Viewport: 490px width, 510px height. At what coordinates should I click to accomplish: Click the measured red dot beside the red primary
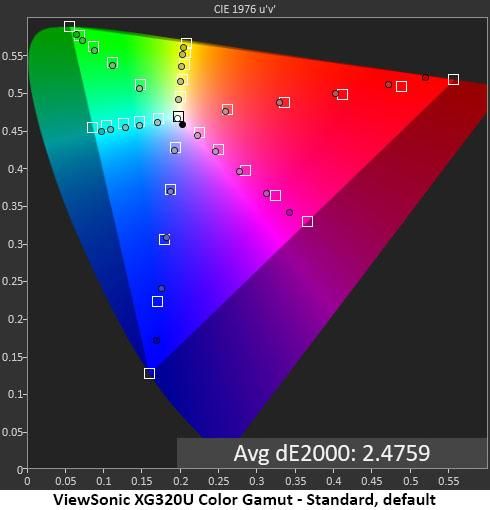(x=425, y=77)
